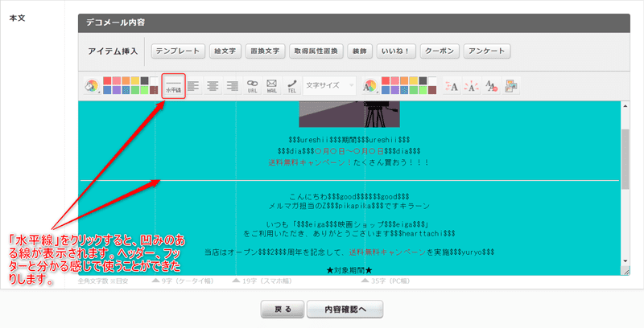The height and width of the screenshot is (328, 644).
Task: Click the 取得属性置換 button
Action: 316,51
